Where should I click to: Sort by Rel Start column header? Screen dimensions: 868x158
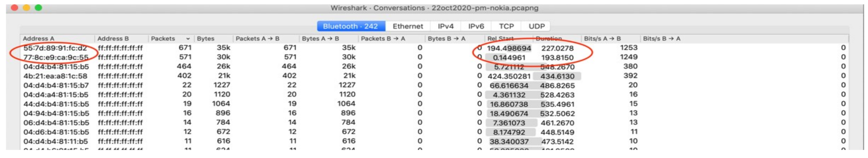(x=500, y=39)
